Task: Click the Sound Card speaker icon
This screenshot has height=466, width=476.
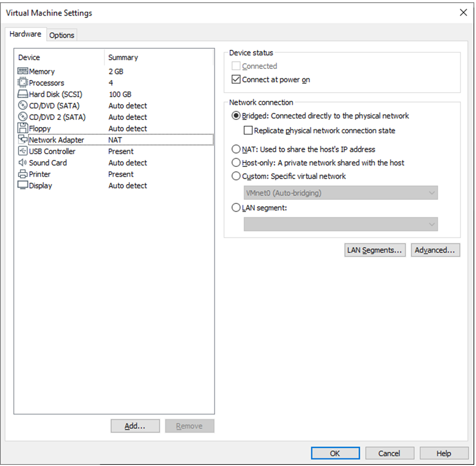Action: pyautogui.click(x=23, y=163)
